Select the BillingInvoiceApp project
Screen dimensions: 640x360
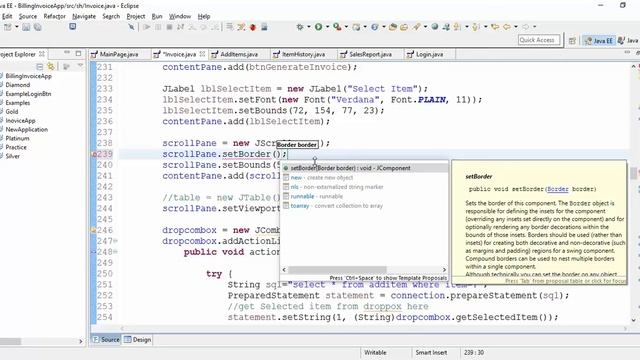coord(29,76)
